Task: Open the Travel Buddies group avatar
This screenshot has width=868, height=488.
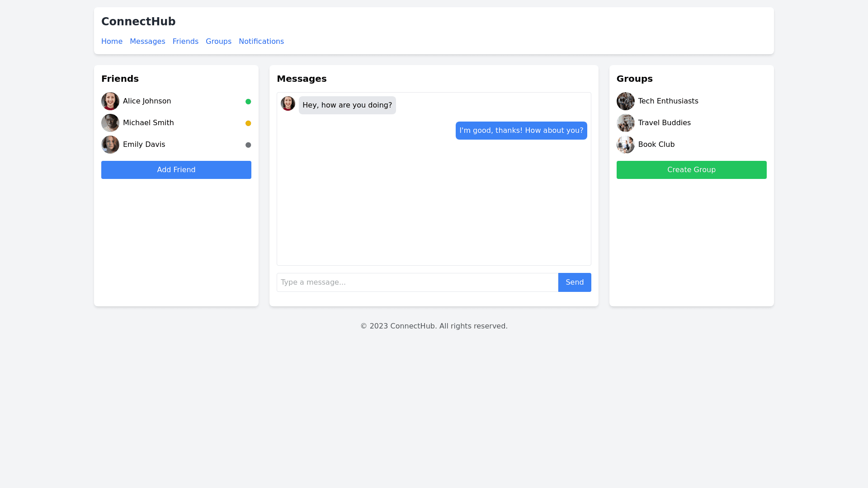Action: point(626,123)
